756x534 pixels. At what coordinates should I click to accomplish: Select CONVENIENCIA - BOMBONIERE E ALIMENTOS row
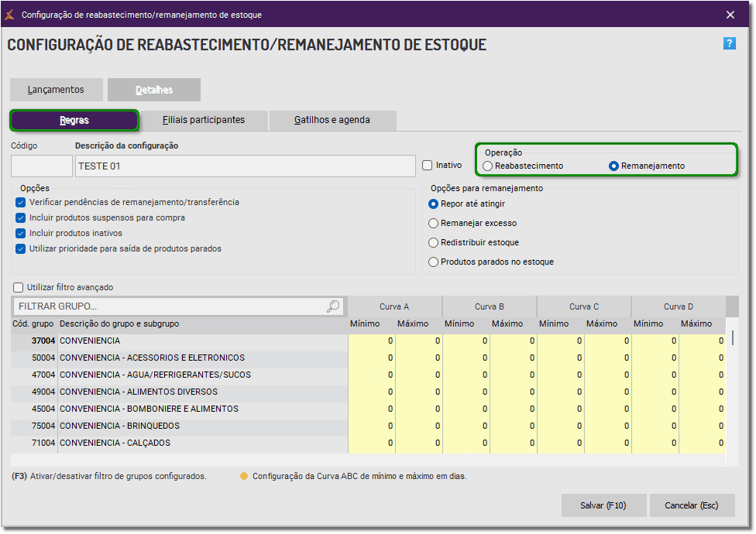pyautogui.click(x=369, y=409)
